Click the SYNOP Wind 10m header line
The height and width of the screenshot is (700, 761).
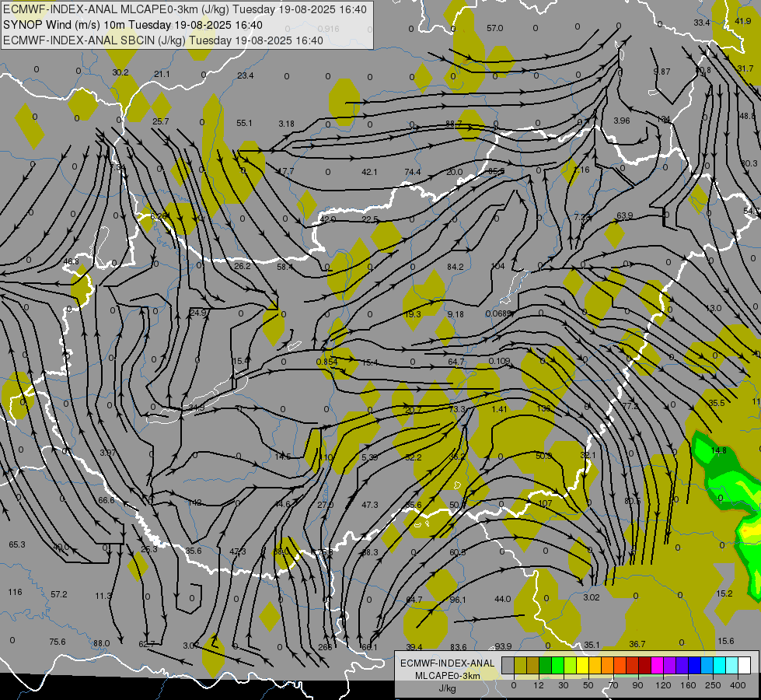[x=133, y=25]
